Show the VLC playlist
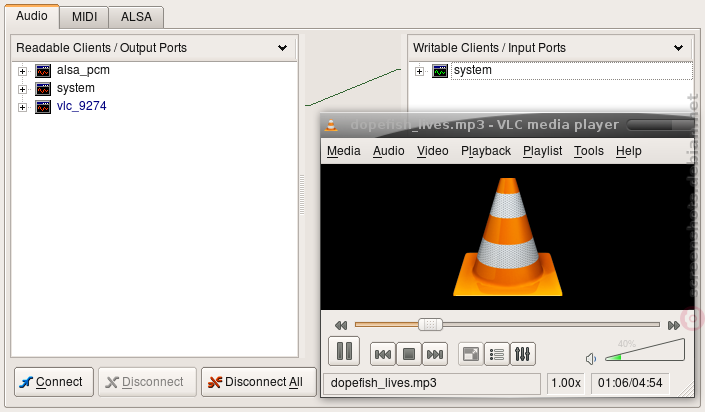This screenshot has height=412, width=705. pyautogui.click(x=497, y=354)
